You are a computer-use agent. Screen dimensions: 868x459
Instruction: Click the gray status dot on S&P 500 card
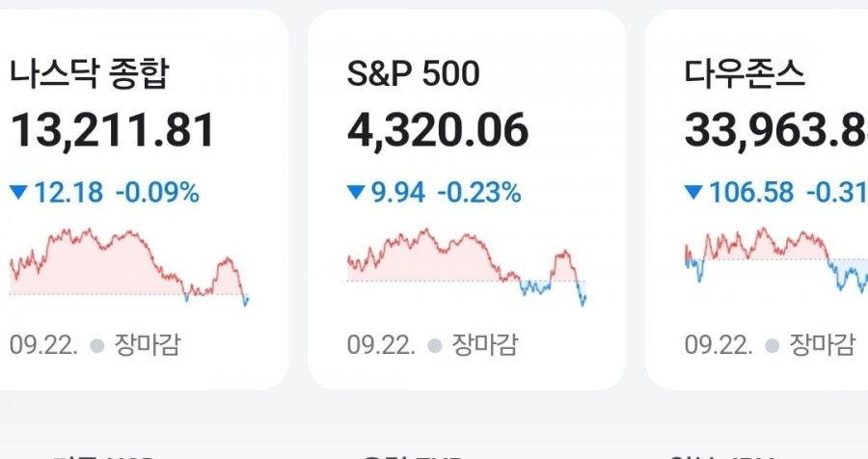click(434, 345)
